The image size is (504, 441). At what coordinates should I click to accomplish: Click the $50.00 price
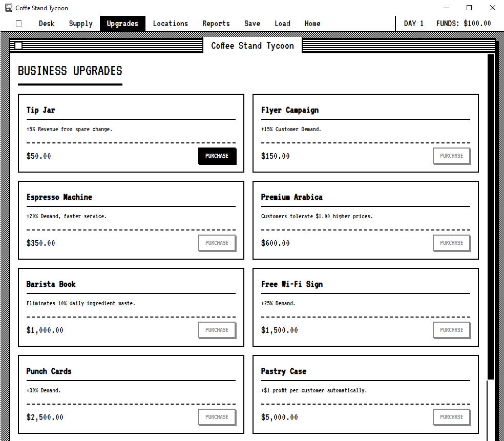point(38,156)
